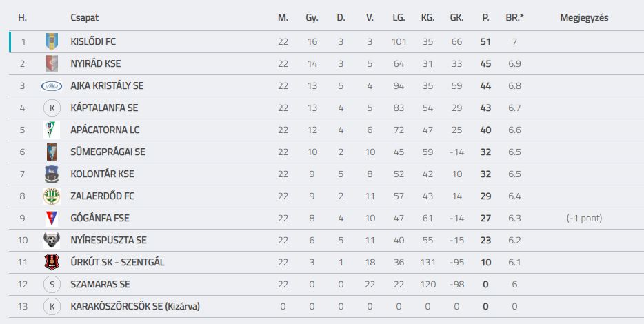The height and width of the screenshot is (324, 644).
Task: Select the Megjegyzés column header
Action: (584, 18)
